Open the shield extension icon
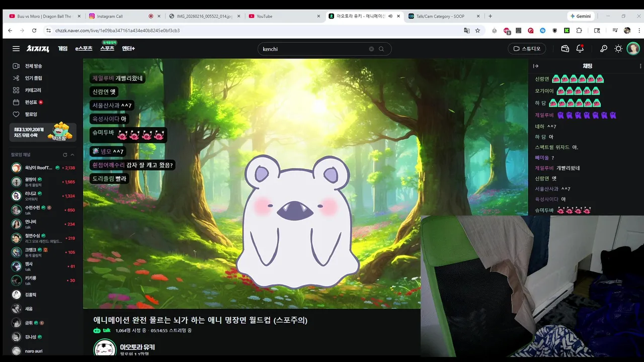This screenshot has width=644, height=362. click(x=554, y=31)
